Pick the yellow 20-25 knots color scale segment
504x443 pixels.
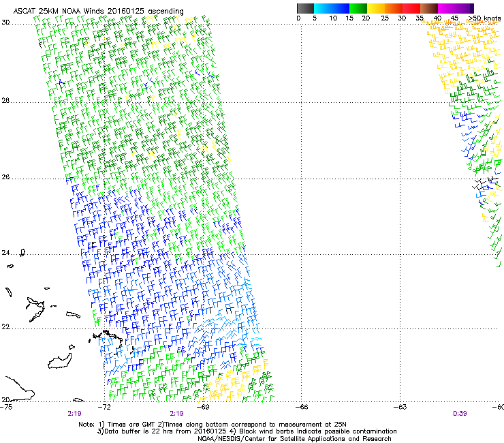click(x=376, y=8)
